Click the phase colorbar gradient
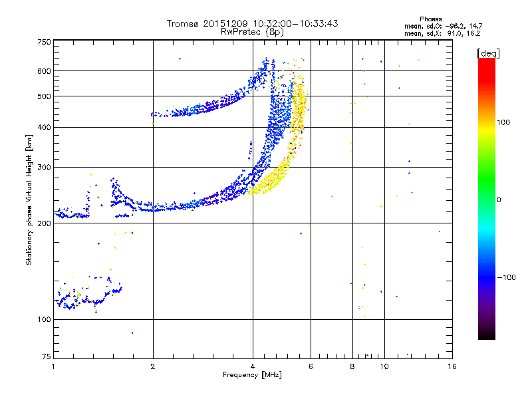Image resolution: width=532 pixels, height=399 pixels. pos(487,198)
